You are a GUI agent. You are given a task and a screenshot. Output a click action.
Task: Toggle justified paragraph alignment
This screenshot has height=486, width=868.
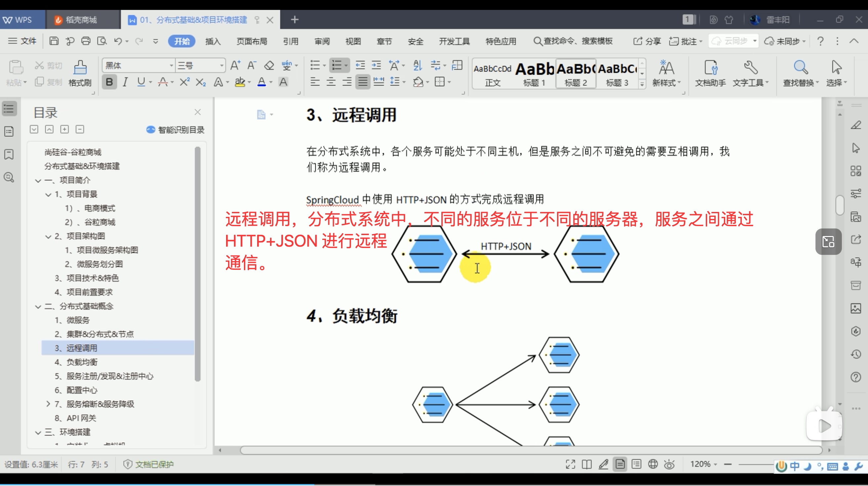click(x=363, y=82)
